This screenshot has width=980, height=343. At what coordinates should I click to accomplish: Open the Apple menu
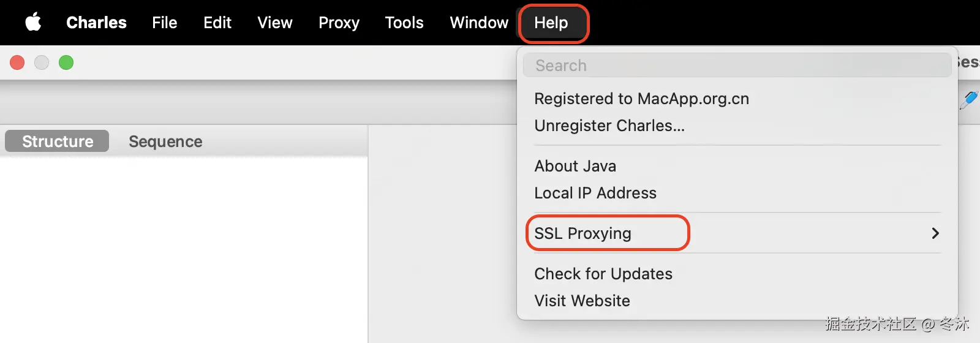(x=33, y=23)
